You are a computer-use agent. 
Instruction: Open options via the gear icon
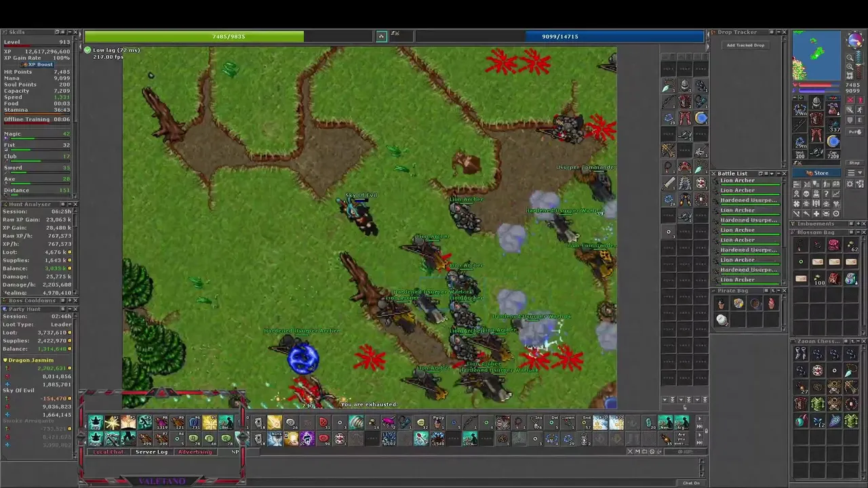(850, 184)
